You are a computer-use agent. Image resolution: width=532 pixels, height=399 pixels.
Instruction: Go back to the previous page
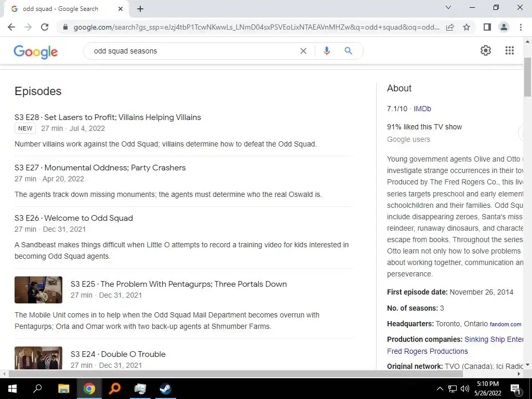[x=11, y=27]
